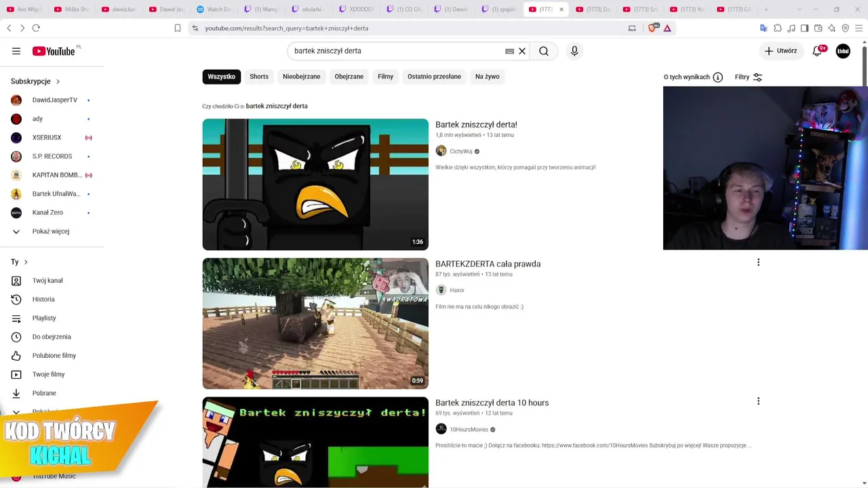The image size is (868, 488).
Task: Open Haxor channel avatar
Action: [441, 290]
